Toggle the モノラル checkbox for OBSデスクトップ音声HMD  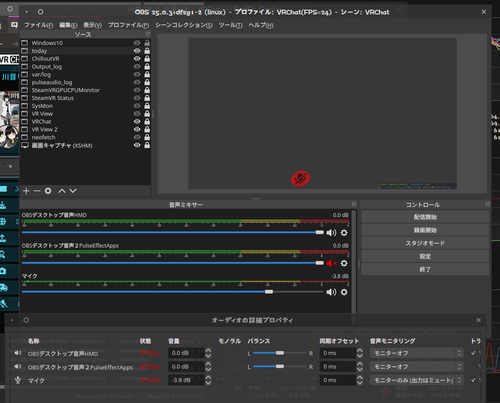221,353
